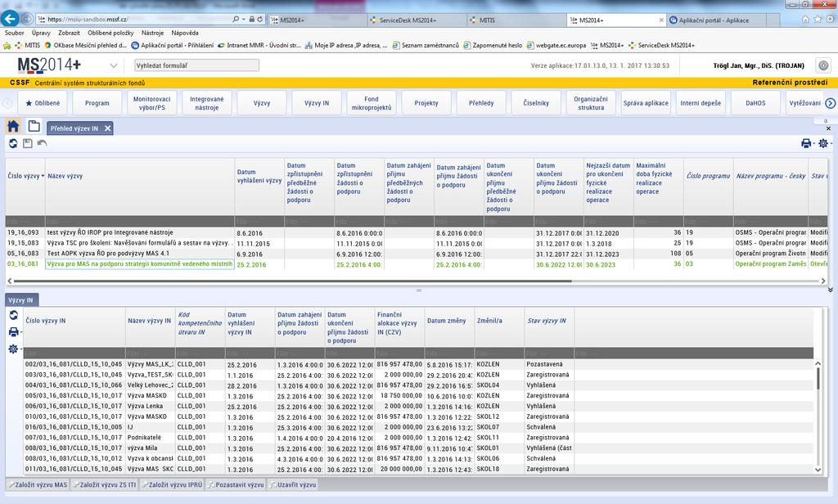Image resolution: width=838 pixels, height=504 pixels.
Task: Click the star icon on Oblíbené button
Action: 29,103
